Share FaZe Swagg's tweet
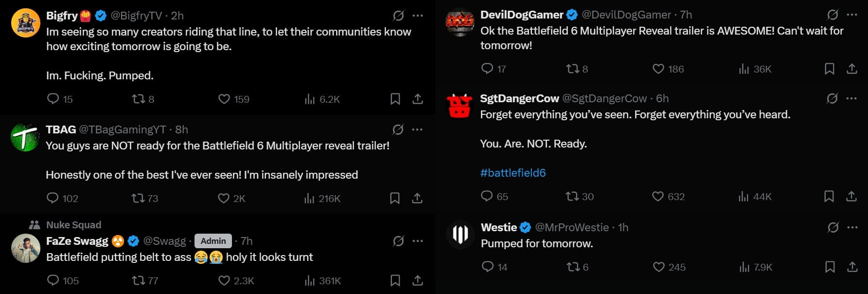Screen dimensions: 868x294 click(x=417, y=280)
